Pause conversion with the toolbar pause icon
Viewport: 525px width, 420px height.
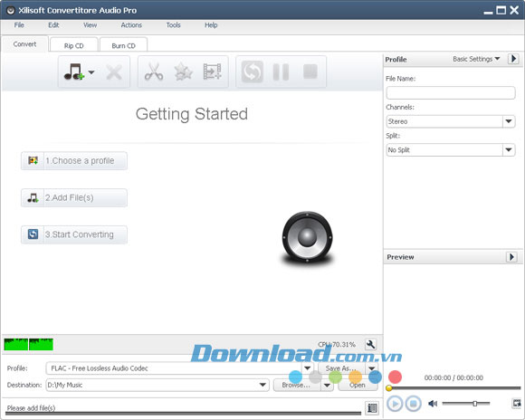[x=281, y=72]
